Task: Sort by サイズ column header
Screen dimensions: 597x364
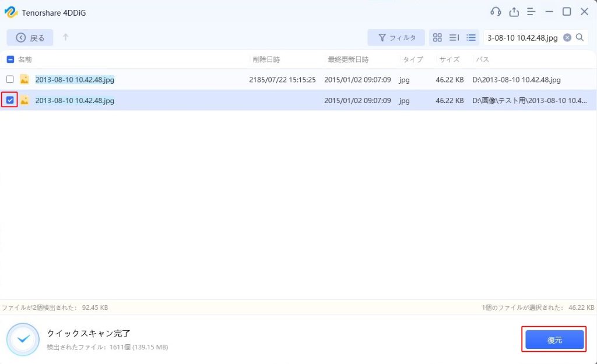Action: 449,59
